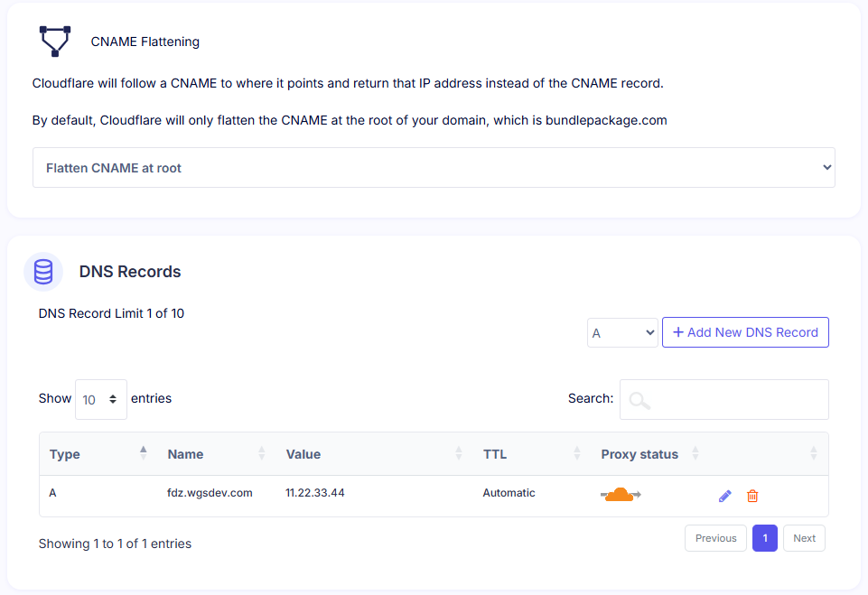
Task: Click the CNAME Flattening branch icon
Action: click(x=55, y=41)
